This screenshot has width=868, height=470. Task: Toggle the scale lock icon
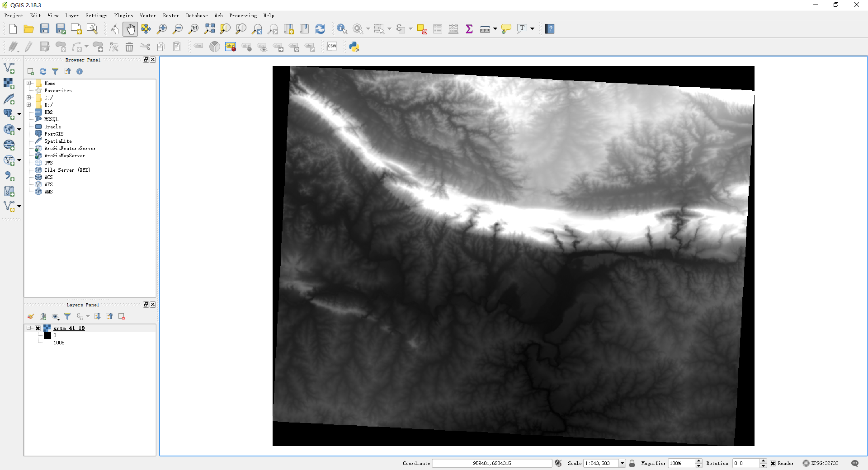coord(632,463)
